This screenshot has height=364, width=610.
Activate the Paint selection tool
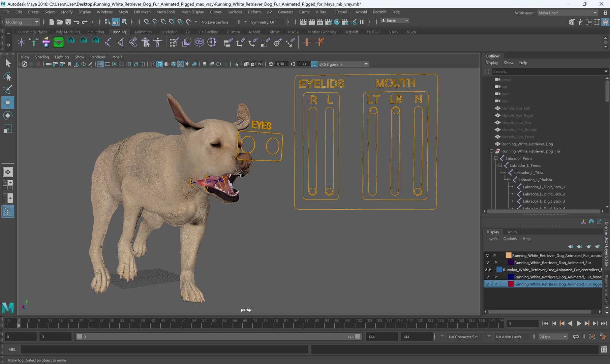pyautogui.click(x=7, y=89)
